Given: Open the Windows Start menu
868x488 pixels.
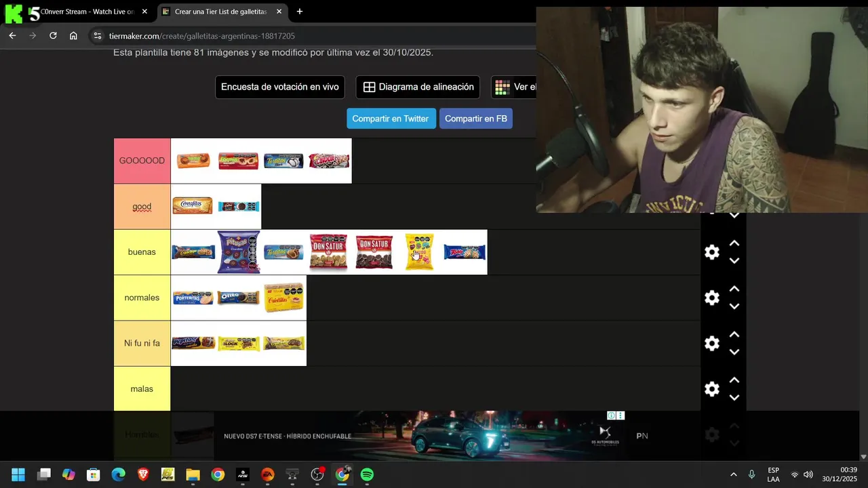Looking at the screenshot, I should point(18,474).
